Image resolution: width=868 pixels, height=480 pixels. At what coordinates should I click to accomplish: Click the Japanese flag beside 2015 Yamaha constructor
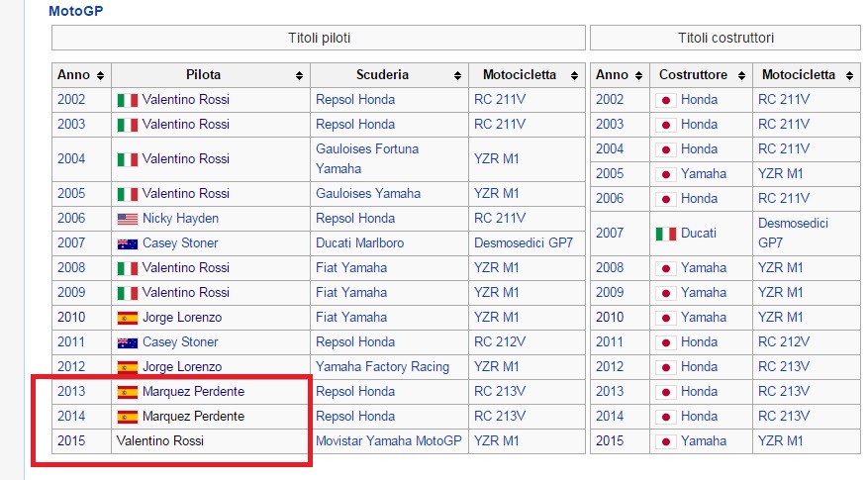(665, 441)
